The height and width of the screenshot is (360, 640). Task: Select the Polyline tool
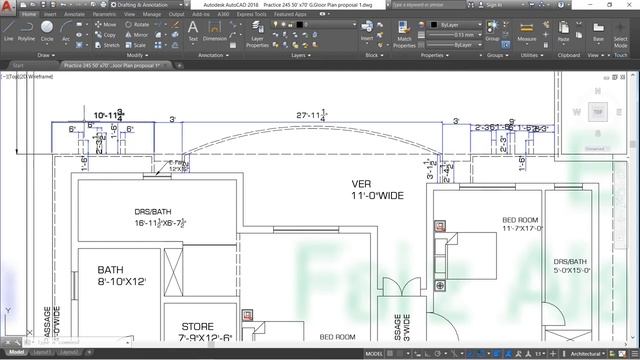[26, 31]
